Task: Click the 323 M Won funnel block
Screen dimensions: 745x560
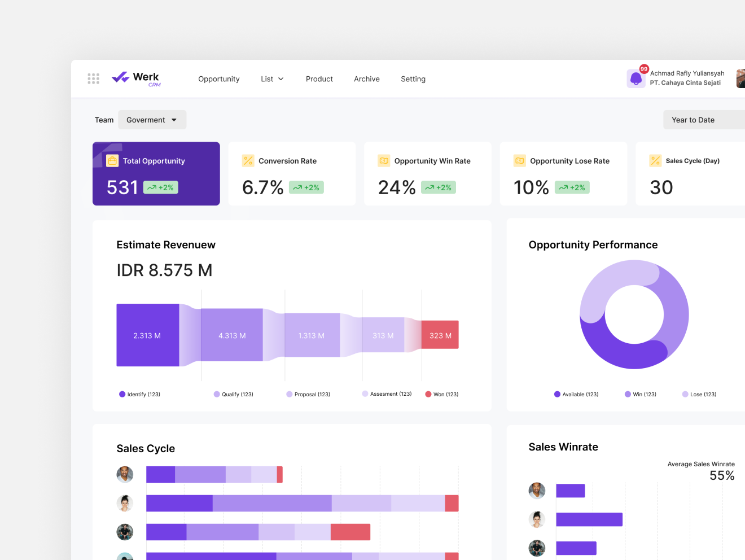Action: pos(440,335)
